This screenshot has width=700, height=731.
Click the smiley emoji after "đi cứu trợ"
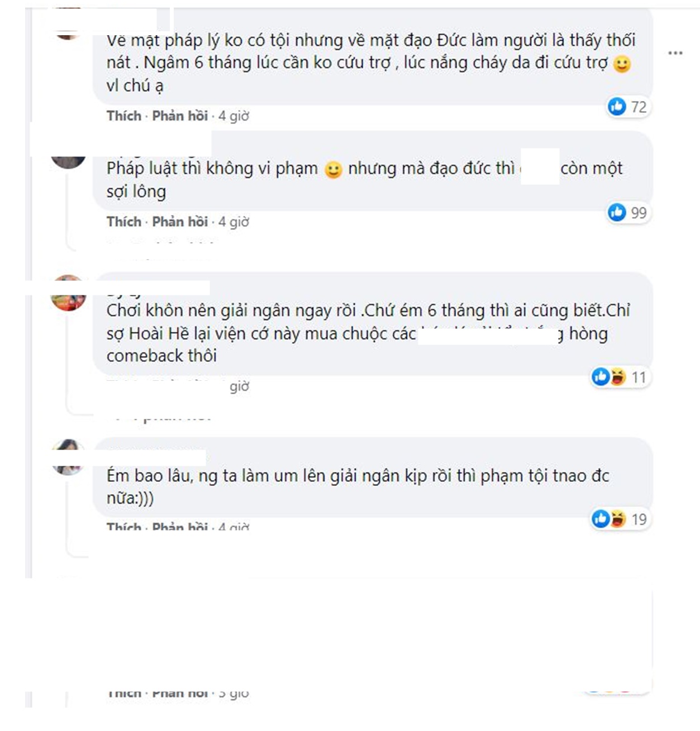tap(622, 64)
